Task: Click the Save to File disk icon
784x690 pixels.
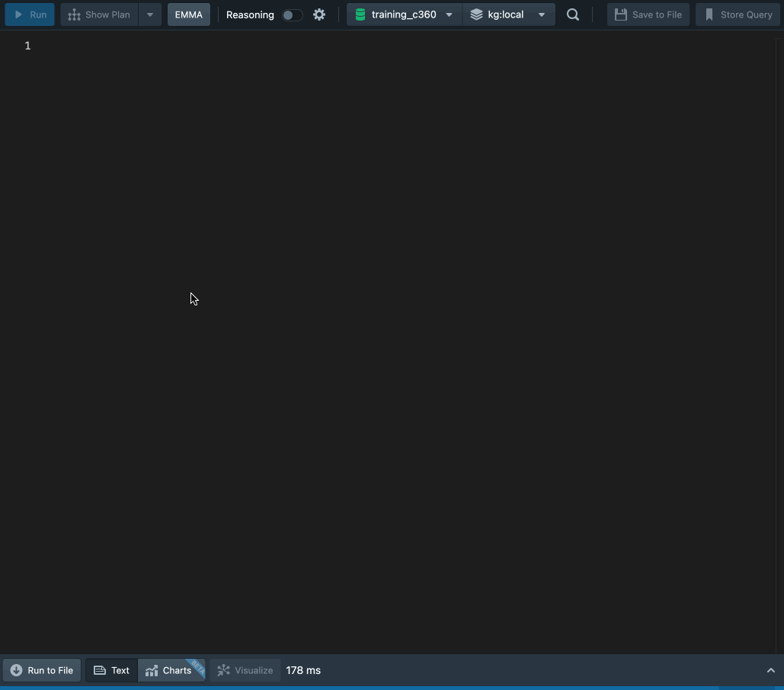Action: pyautogui.click(x=621, y=14)
